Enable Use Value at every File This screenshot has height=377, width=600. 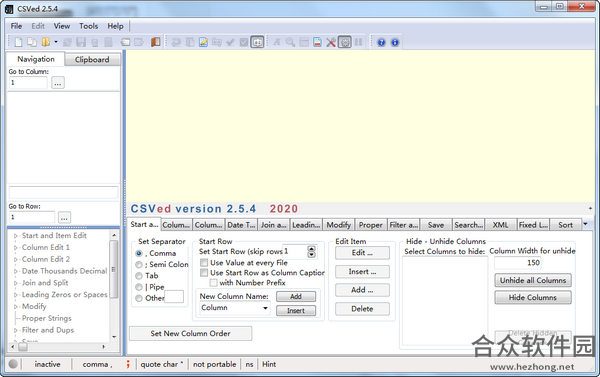coord(204,263)
